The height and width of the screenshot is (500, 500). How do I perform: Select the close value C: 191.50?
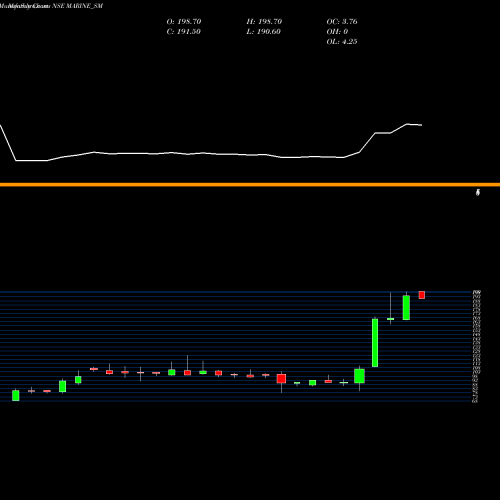click(x=184, y=31)
